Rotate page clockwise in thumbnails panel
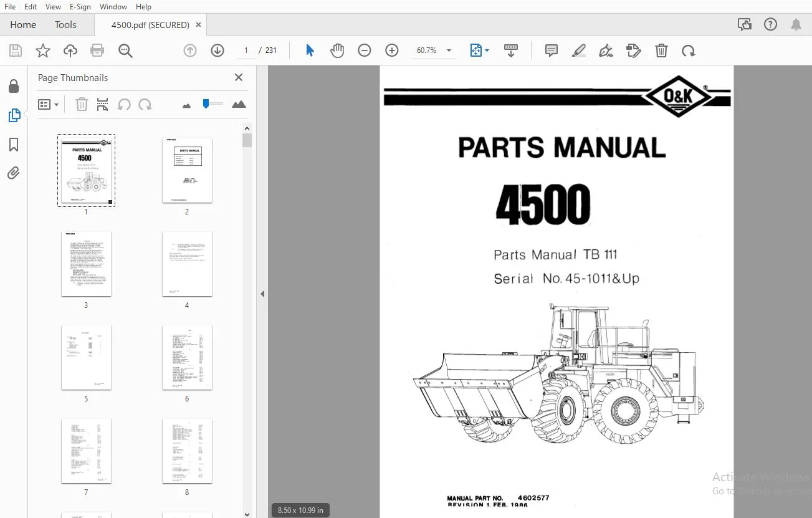 (x=145, y=105)
